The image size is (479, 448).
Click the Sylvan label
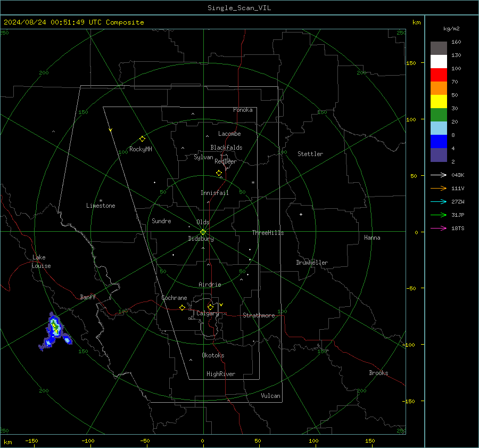pos(203,157)
